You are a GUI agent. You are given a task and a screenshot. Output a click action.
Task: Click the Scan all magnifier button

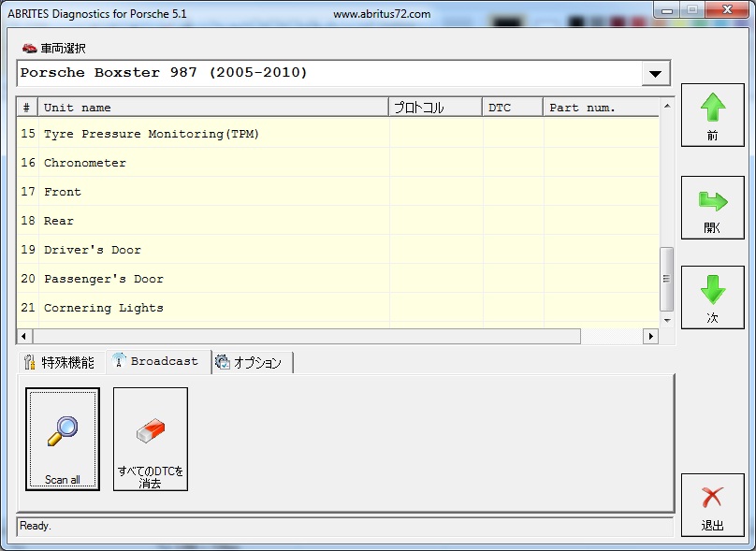tap(63, 439)
